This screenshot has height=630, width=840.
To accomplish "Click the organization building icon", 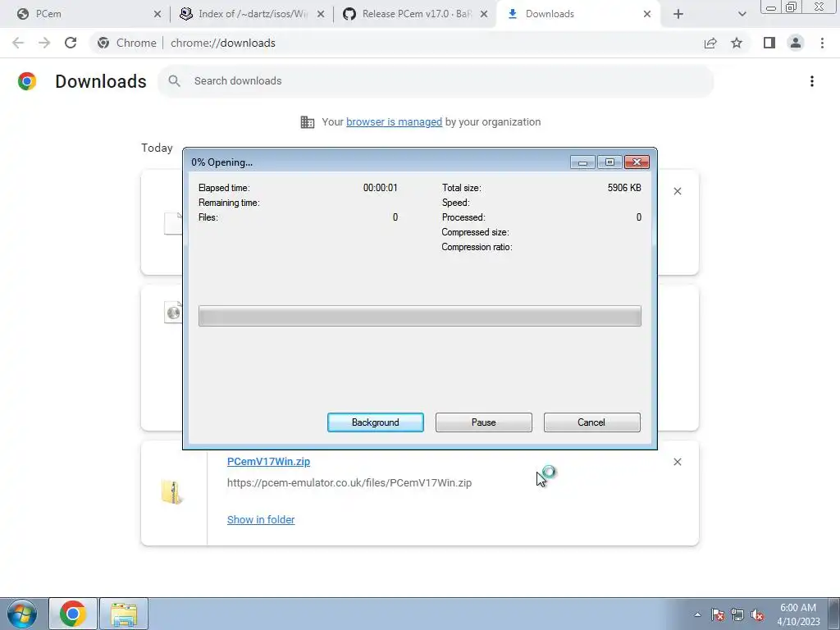I will 308,122.
